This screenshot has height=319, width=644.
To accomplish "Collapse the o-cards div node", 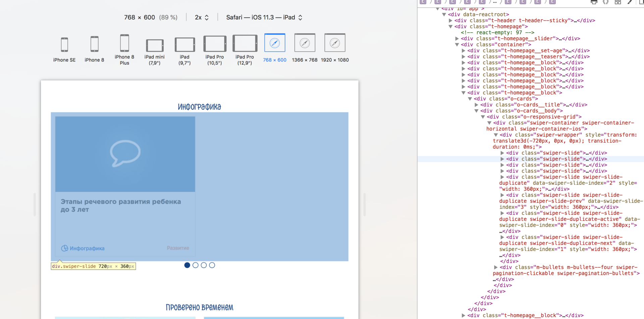I will (470, 99).
